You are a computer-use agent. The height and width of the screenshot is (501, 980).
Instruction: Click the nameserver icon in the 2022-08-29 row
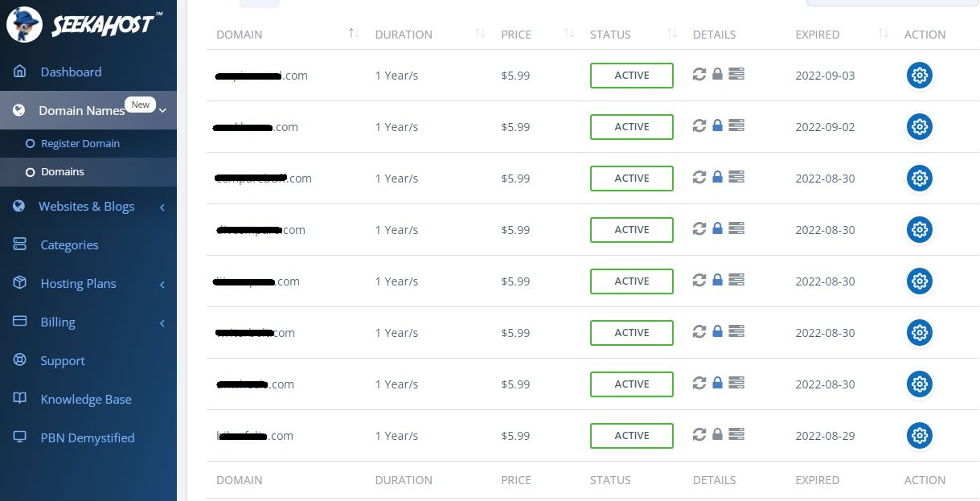coord(736,435)
